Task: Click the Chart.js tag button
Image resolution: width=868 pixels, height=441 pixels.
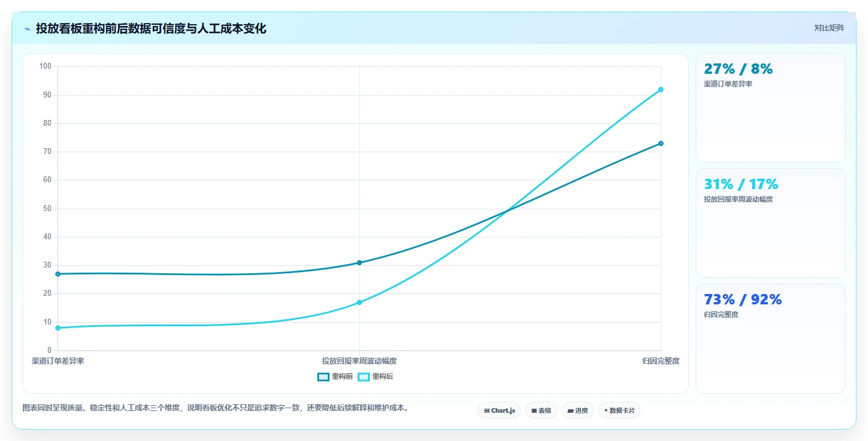Action: click(499, 410)
